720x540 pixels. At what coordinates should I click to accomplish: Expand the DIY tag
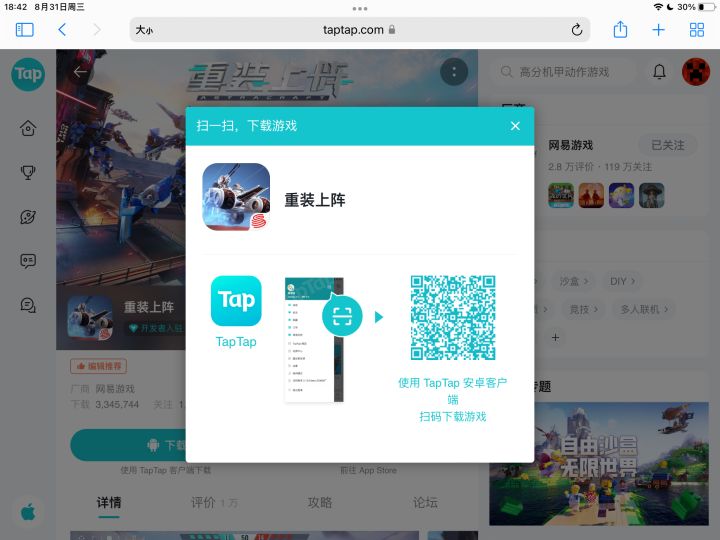(x=622, y=281)
